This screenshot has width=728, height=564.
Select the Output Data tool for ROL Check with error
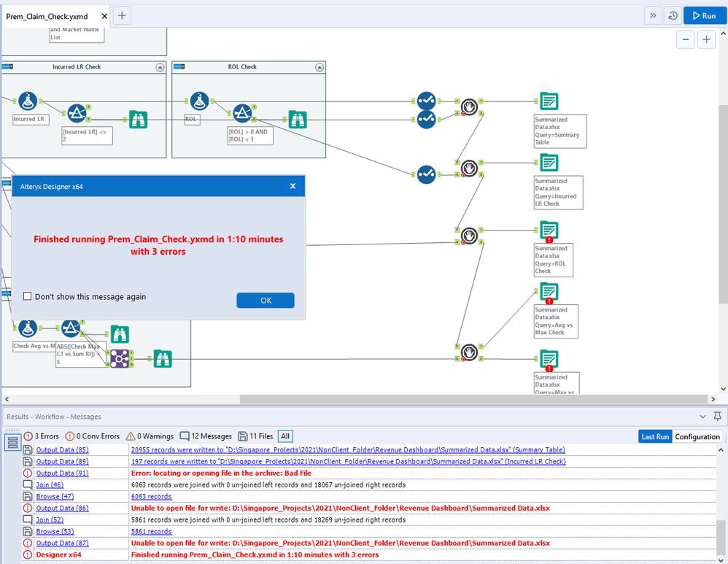549,231
